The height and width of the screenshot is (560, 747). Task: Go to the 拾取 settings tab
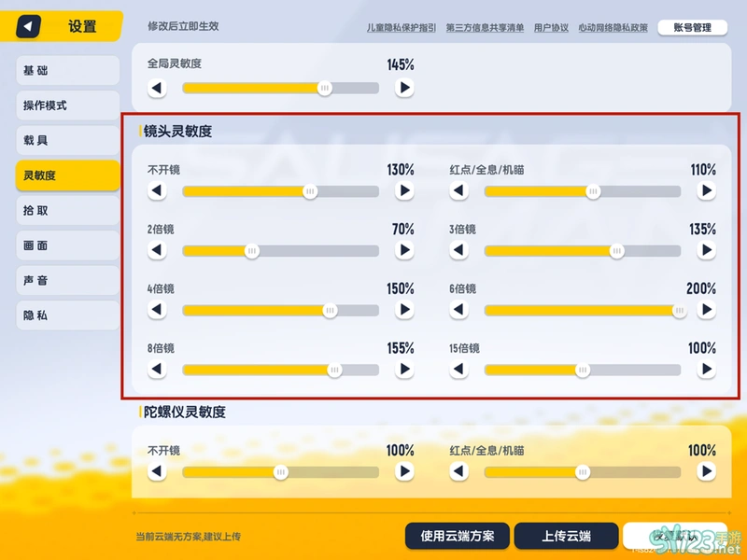coord(67,211)
